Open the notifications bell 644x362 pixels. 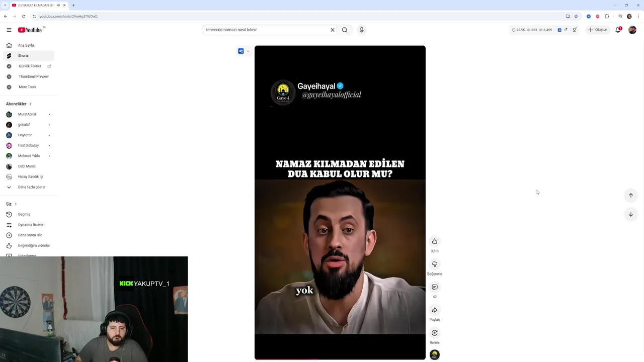[x=618, y=30]
